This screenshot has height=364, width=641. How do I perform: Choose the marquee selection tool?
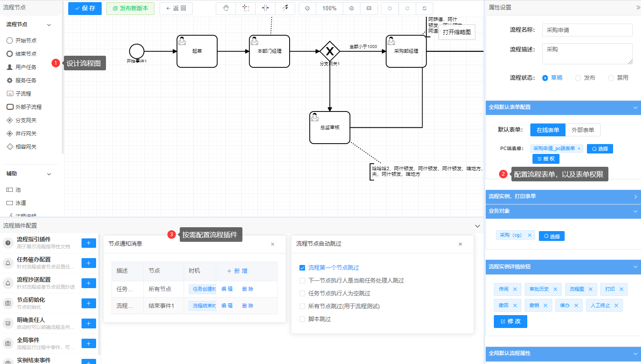click(246, 8)
